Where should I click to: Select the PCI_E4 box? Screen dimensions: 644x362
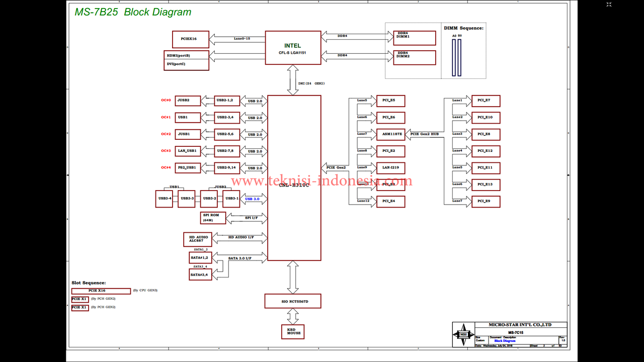click(391, 201)
